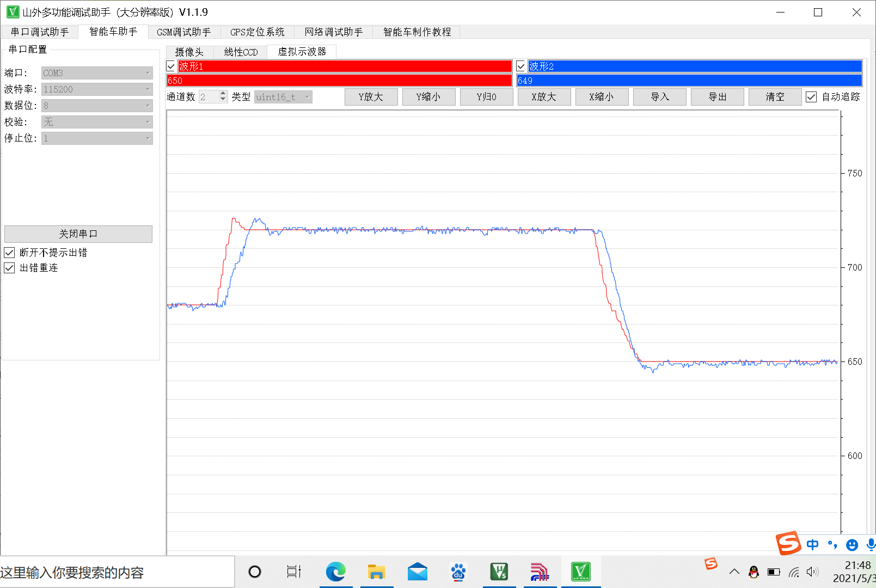This screenshot has width=876, height=588.
Task: Open 数据位 data bits dropdown
Action: tap(97, 106)
